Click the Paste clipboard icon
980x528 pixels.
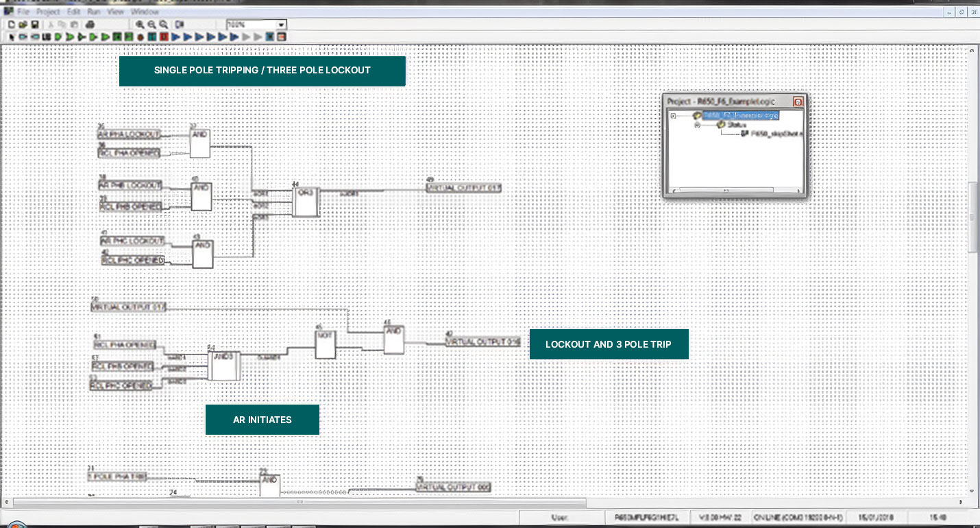tap(74, 25)
